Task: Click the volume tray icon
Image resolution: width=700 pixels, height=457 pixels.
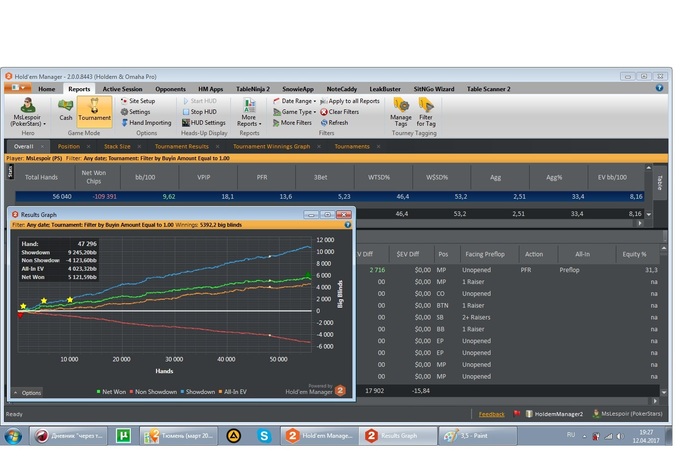Action: pos(620,436)
